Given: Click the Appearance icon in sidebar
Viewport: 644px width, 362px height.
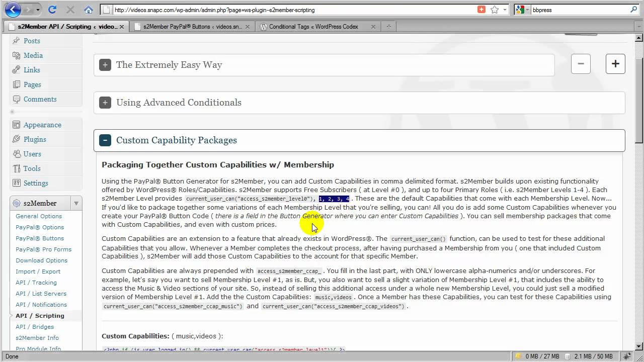Looking at the screenshot, I should [x=17, y=125].
